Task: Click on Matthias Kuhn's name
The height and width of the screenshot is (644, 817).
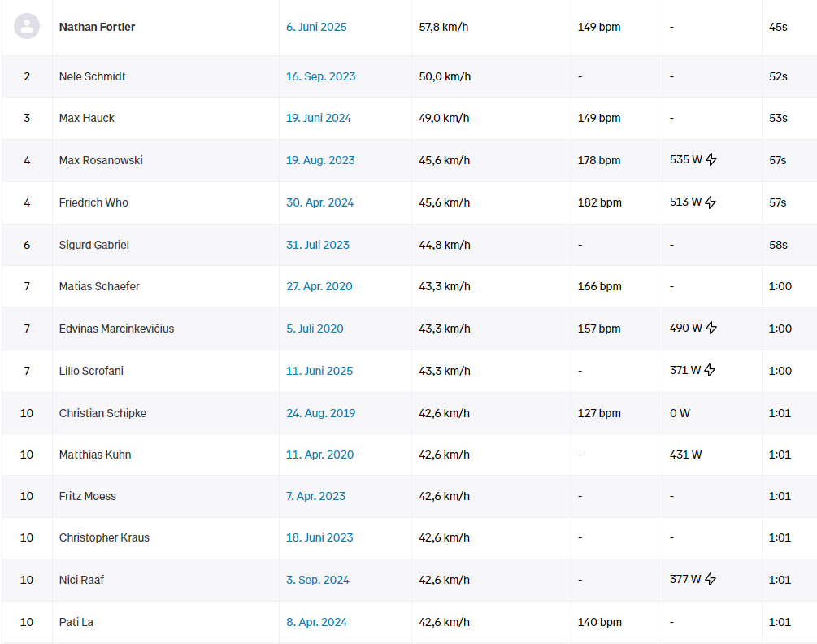Action: [95, 455]
